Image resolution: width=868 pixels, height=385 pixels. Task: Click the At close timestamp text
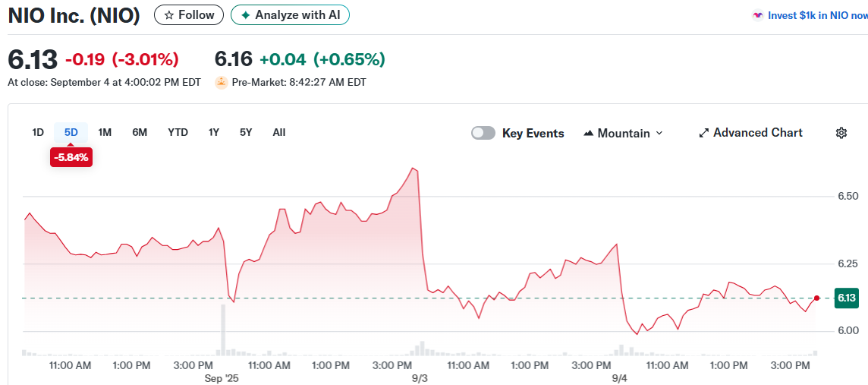point(104,83)
